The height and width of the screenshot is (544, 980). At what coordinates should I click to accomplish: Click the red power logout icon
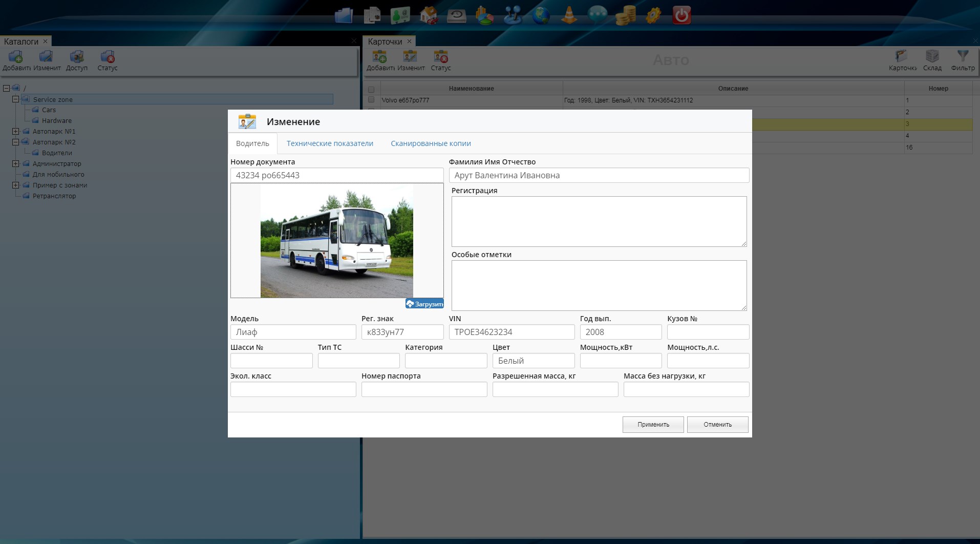point(681,15)
